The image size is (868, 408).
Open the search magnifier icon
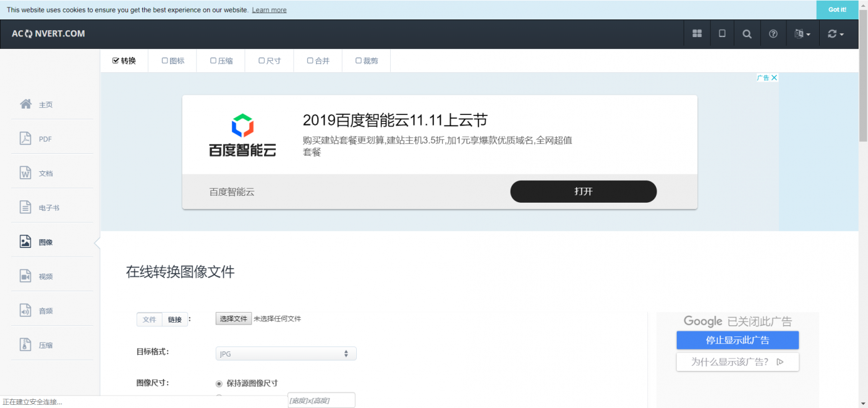pos(747,34)
